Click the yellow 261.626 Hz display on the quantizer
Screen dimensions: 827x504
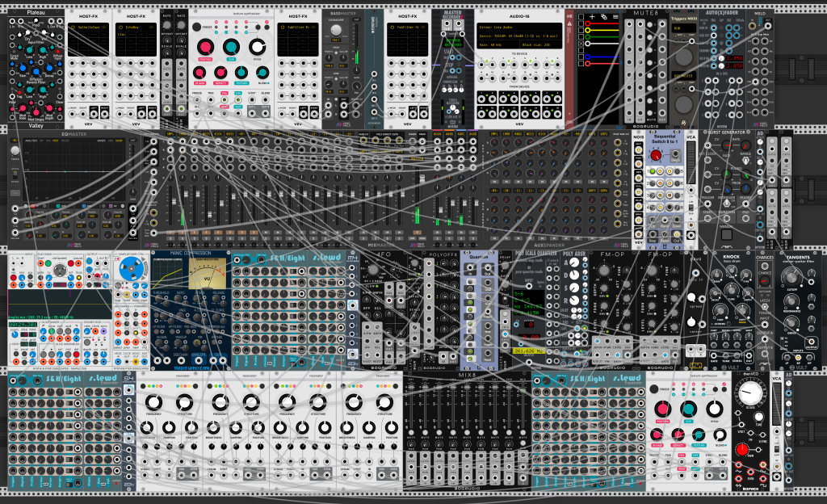(x=528, y=351)
